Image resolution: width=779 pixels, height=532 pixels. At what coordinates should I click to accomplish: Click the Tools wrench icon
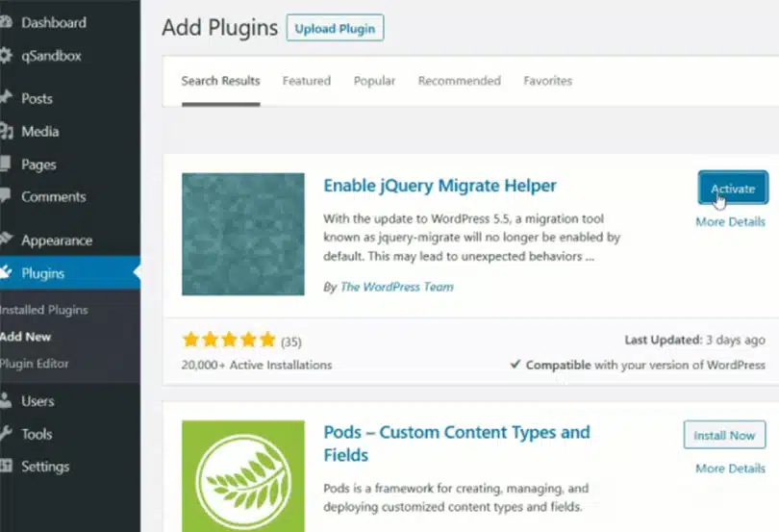[x=6, y=434]
